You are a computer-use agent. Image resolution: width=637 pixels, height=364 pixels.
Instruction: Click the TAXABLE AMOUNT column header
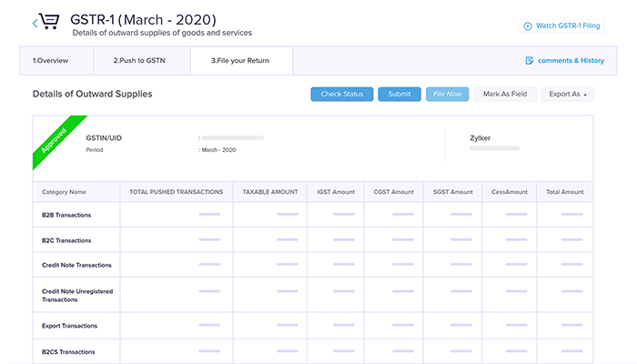tap(270, 192)
